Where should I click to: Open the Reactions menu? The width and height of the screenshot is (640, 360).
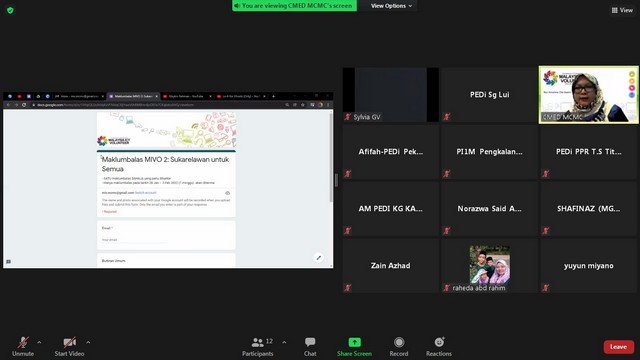pyautogui.click(x=439, y=347)
